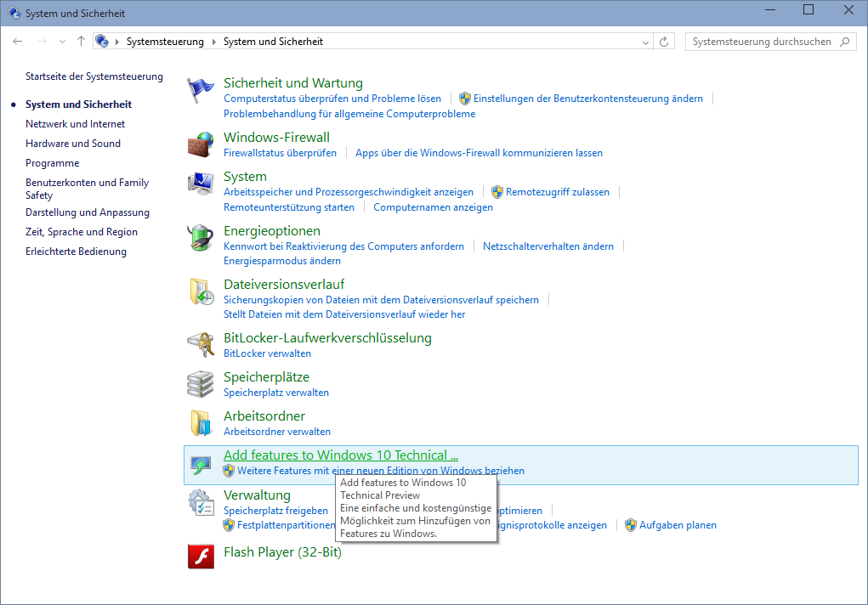The height and width of the screenshot is (605, 868).
Task: Expand the address bar history dropdown
Action: (645, 42)
